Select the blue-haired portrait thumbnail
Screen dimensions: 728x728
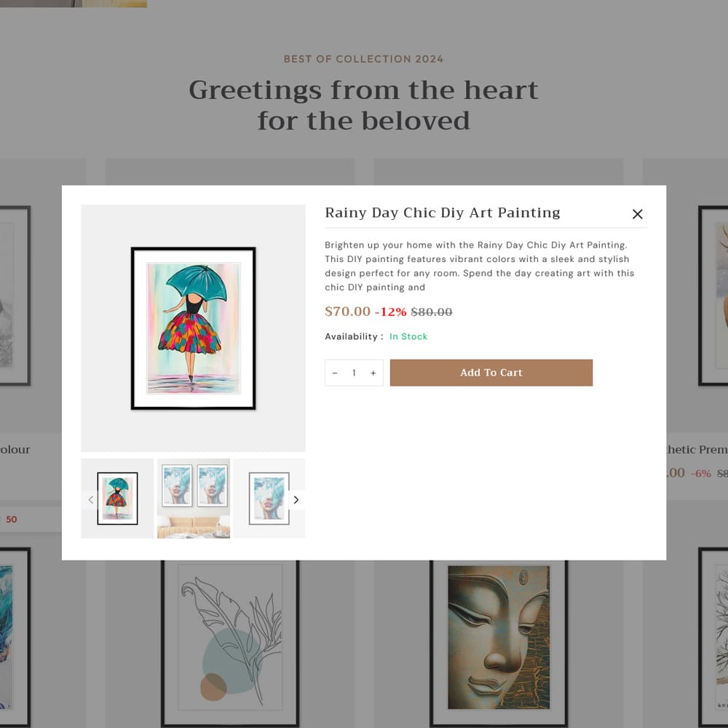(x=269, y=498)
